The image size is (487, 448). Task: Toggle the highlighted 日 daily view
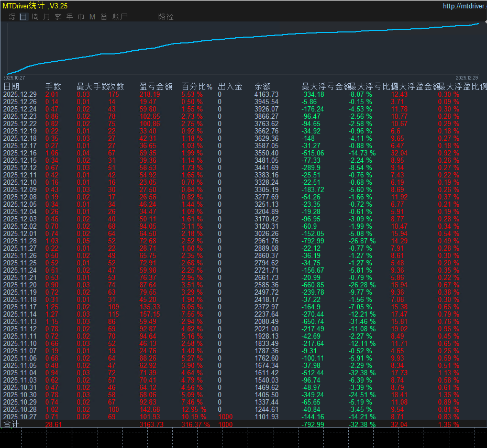[x=22, y=16]
